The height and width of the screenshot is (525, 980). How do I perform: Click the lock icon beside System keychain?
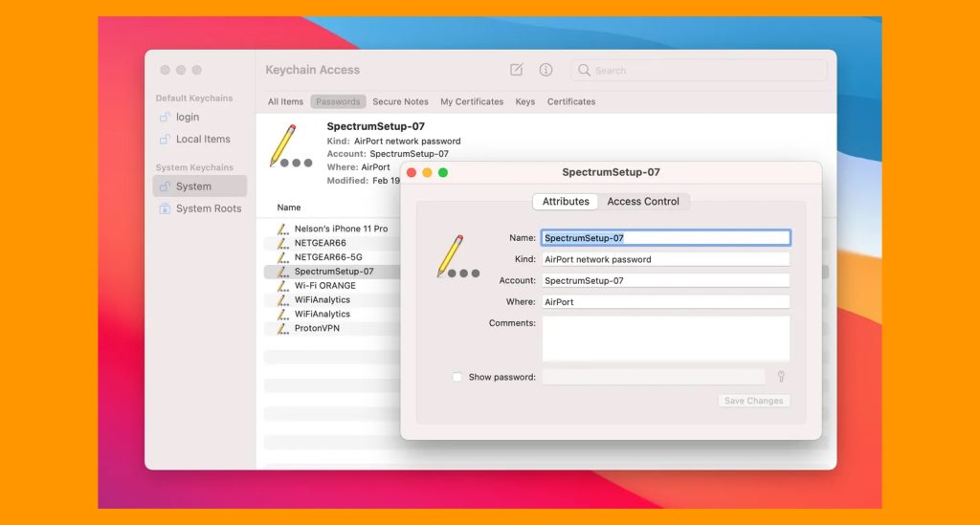[165, 186]
